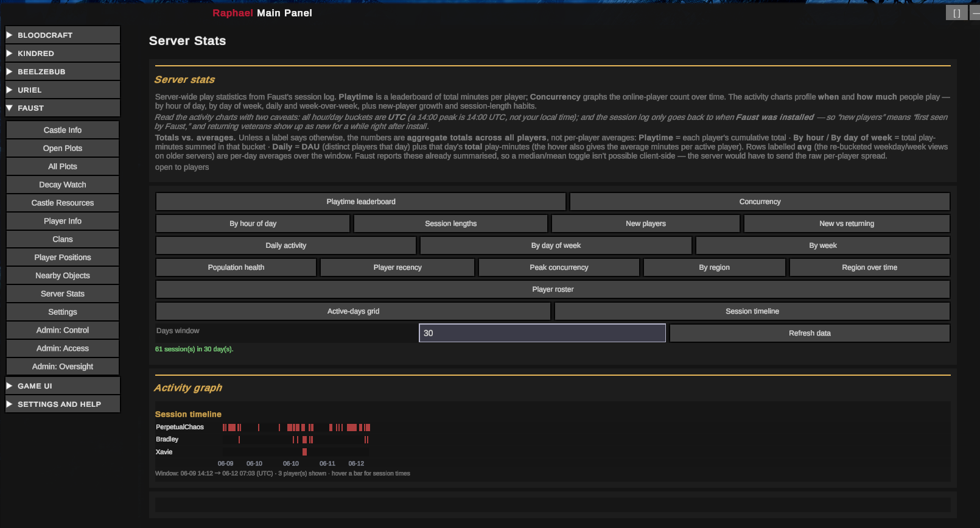Expand the KINDRED section
Screen dimensions: 980x528
point(63,53)
